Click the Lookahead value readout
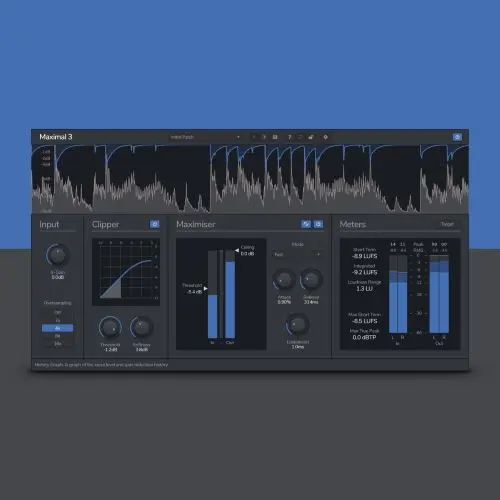This screenshot has height=500, width=500. [298, 347]
